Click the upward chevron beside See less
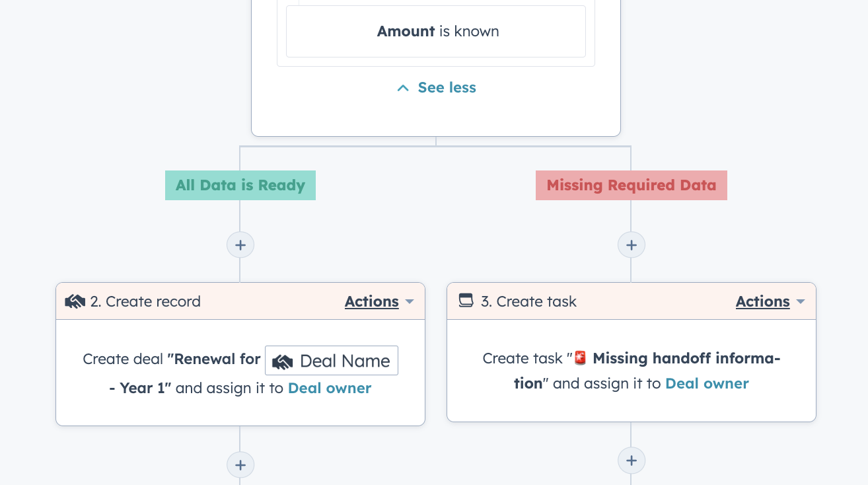Viewport: 868px width, 485px height. pos(403,87)
